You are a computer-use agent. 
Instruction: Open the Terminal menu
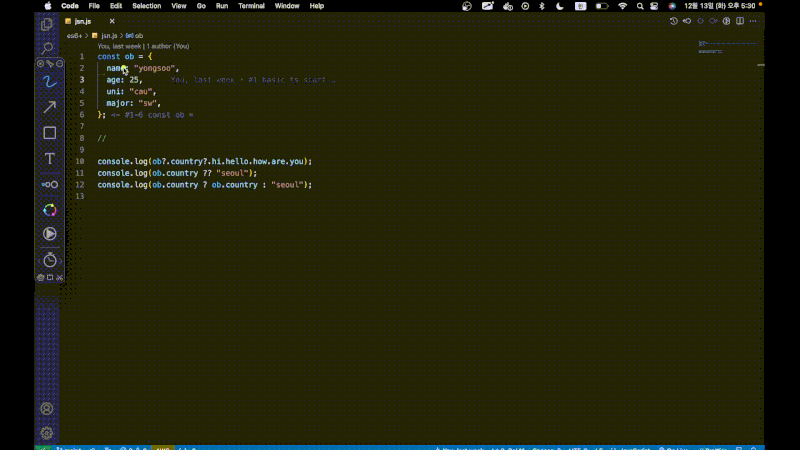252,6
